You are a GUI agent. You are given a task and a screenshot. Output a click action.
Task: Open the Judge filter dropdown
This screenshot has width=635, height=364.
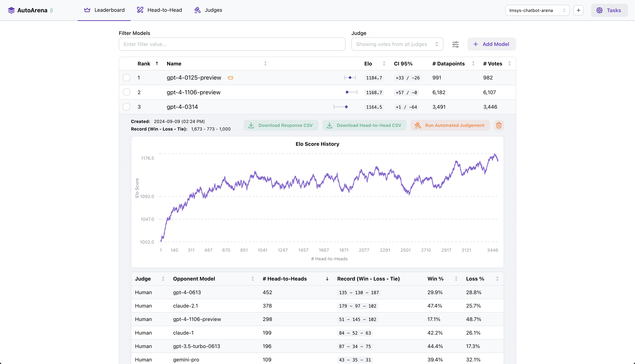(x=397, y=44)
